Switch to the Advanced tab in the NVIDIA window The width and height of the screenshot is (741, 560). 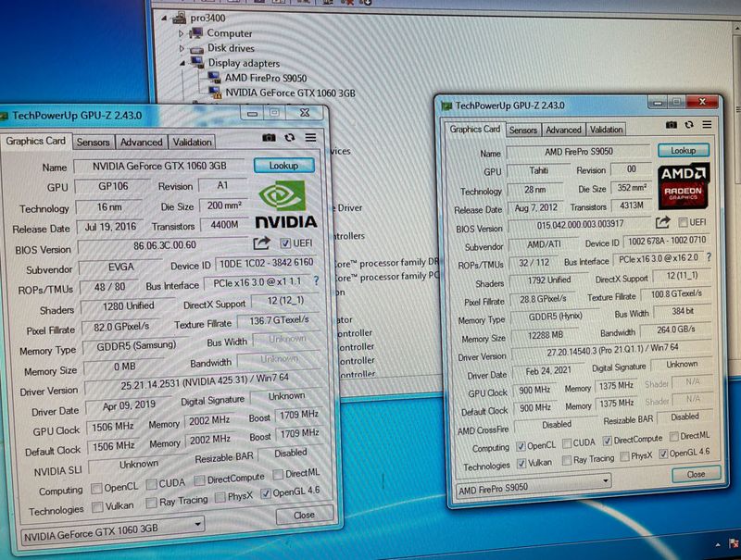pos(142,143)
